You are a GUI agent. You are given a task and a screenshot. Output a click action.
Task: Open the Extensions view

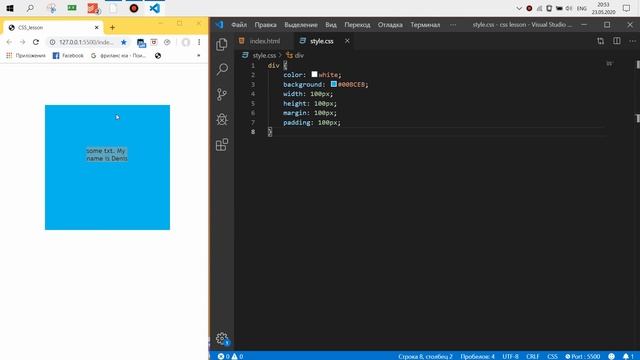[x=222, y=144]
